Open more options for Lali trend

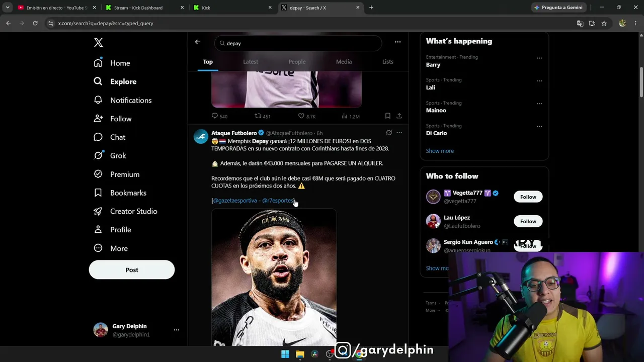(539, 81)
